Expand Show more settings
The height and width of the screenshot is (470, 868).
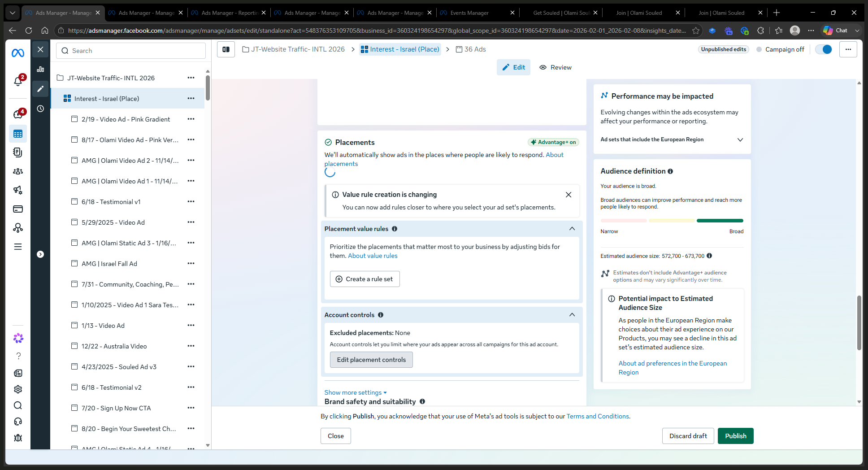point(356,392)
